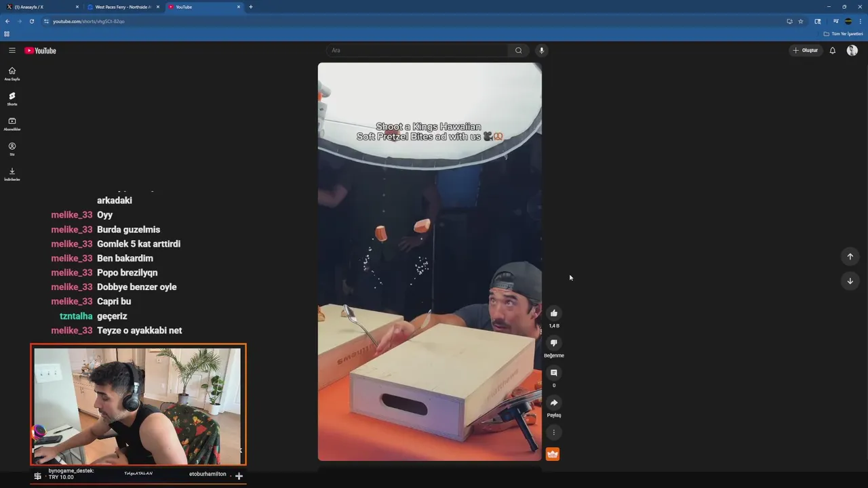The image size is (868, 488).
Task: Open the Short's three-dot more menu
Action: click(x=554, y=432)
